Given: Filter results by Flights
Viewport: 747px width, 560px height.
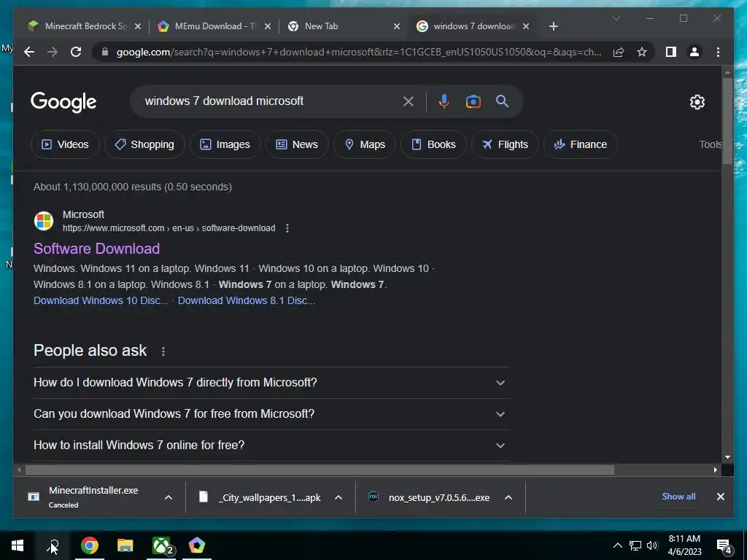Looking at the screenshot, I should point(505,144).
